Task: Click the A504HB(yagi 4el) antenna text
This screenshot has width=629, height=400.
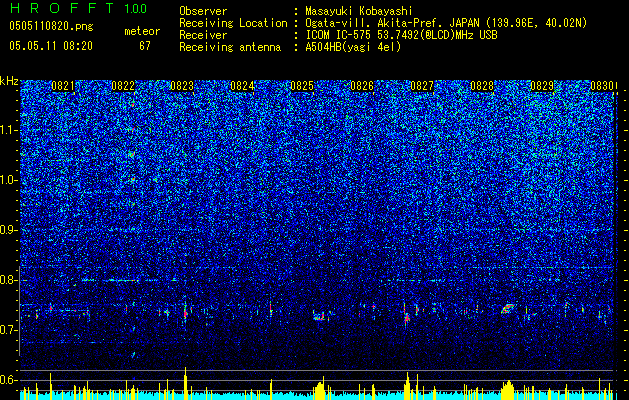Action: [x=353, y=47]
